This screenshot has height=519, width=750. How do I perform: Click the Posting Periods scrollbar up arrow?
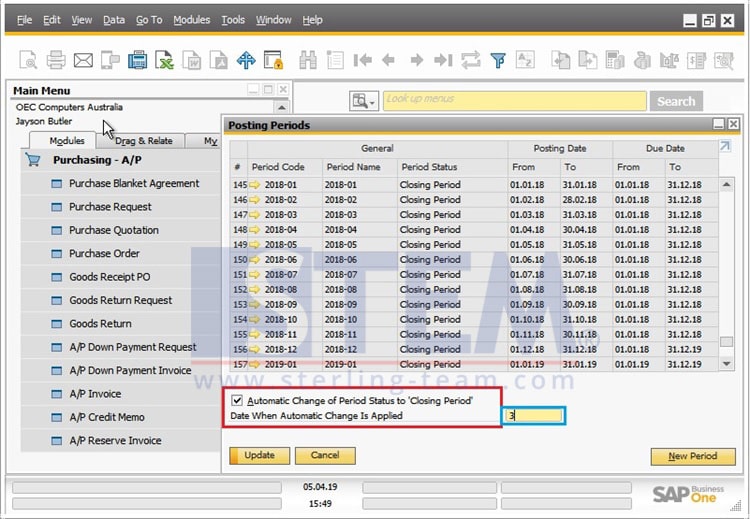[727, 185]
